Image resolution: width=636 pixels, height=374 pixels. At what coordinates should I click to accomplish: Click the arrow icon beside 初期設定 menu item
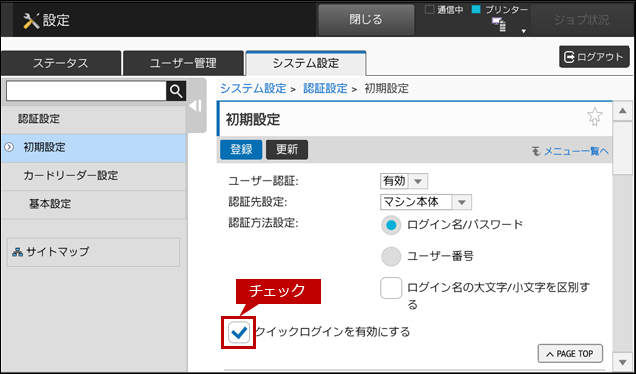pyautogui.click(x=9, y=148)
